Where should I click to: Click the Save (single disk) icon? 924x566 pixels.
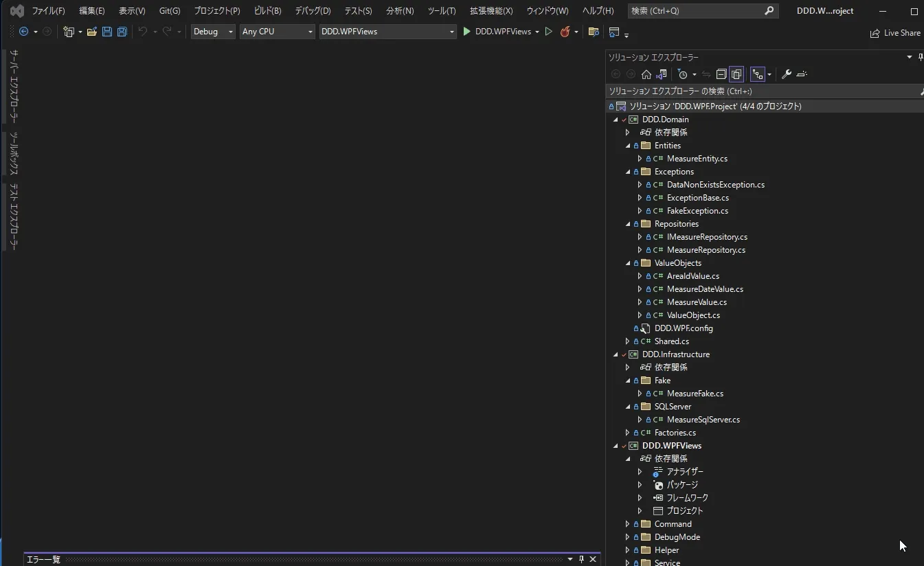click(x=107, y=32)
